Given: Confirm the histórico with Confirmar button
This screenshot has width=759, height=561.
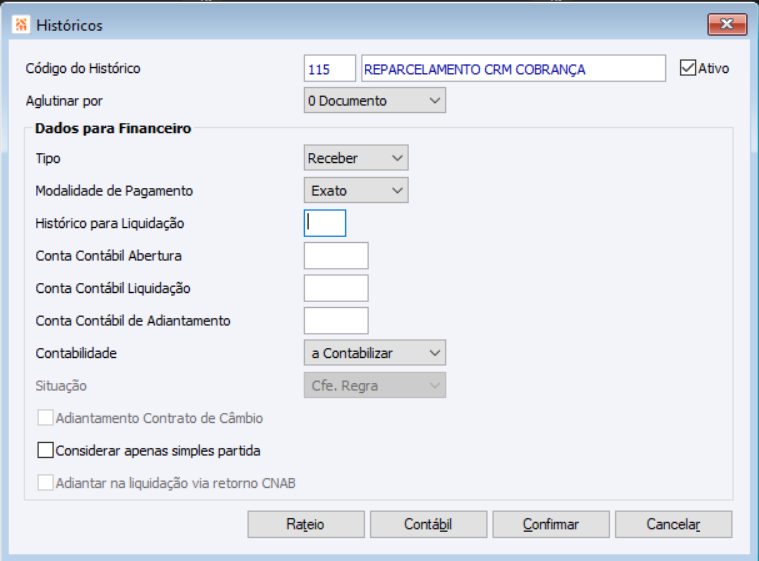Looking at the screenshot, I should point(551,524).
